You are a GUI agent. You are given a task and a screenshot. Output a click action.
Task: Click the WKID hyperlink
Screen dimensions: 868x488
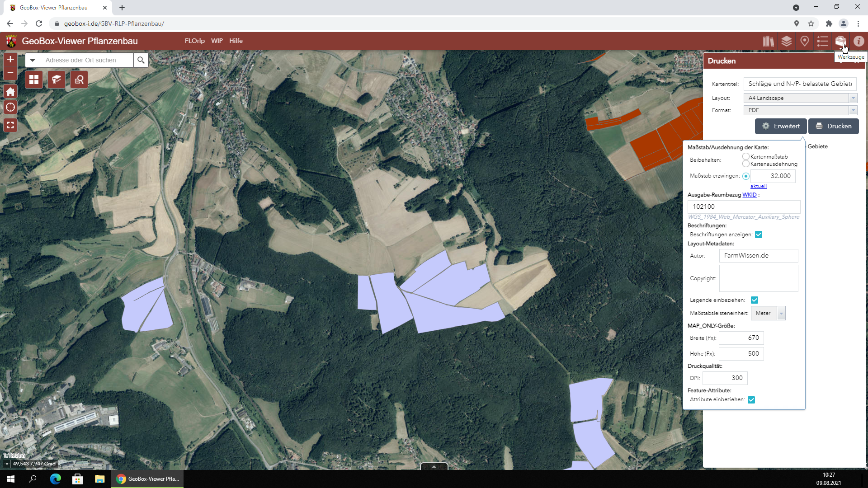click(749, 195)
